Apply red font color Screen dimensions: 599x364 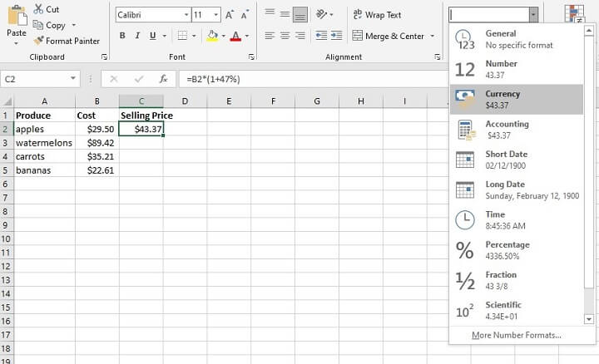click(236, 36)
